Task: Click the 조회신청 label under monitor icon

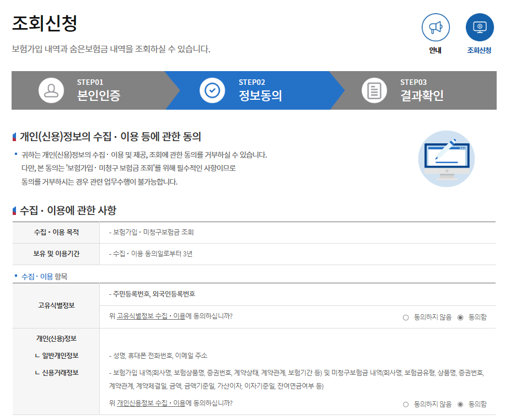Action: coord(480,50)
